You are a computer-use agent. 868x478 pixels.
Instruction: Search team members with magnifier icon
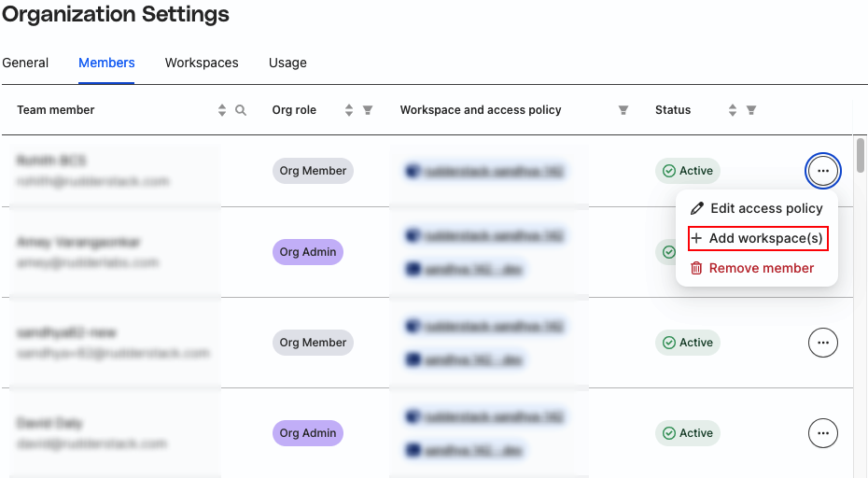[x=241, y=109]
